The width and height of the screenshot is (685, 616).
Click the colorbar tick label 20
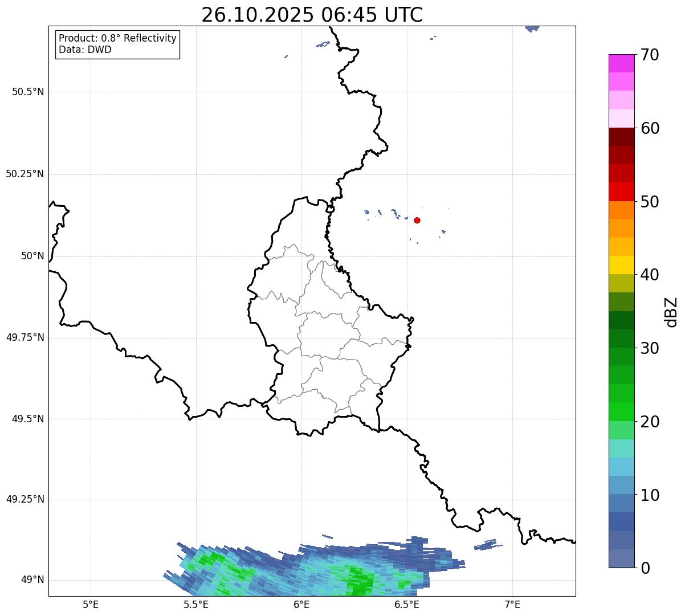(x=650, y=421)
